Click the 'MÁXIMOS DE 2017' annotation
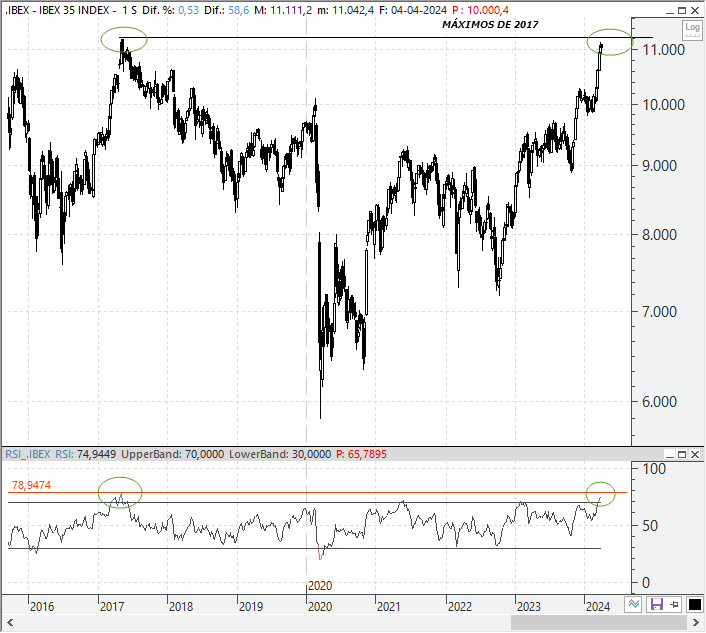 tap(490, 25)
